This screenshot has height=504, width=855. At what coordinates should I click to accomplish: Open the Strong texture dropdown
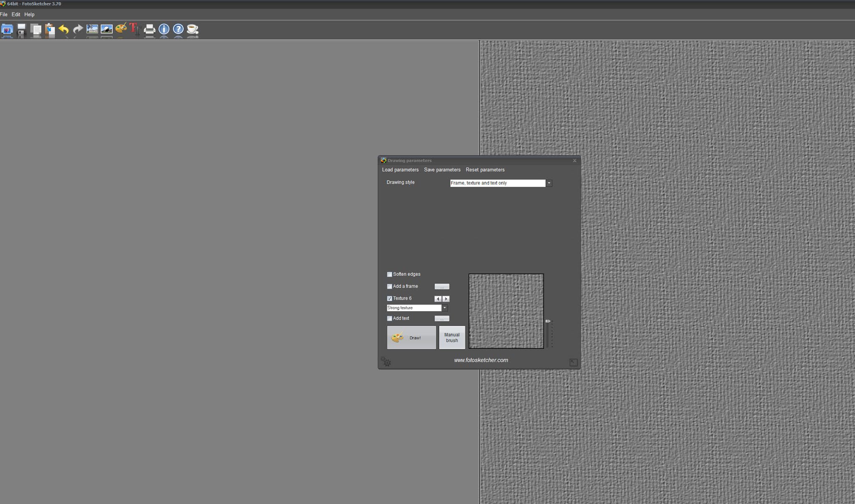pyautogui.click(x=445, y=308)
